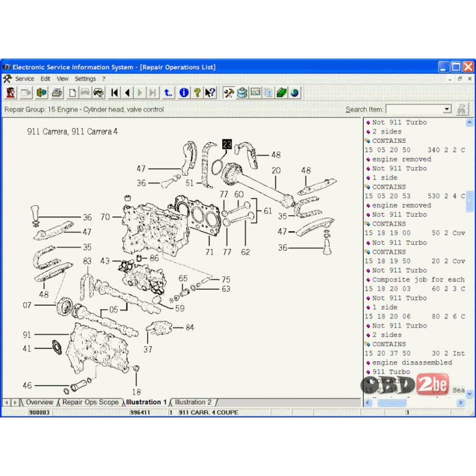Select the operation row 15 20 37 50
The height and width of the screenshot is (476, 476).
click(x=415, y=353)
